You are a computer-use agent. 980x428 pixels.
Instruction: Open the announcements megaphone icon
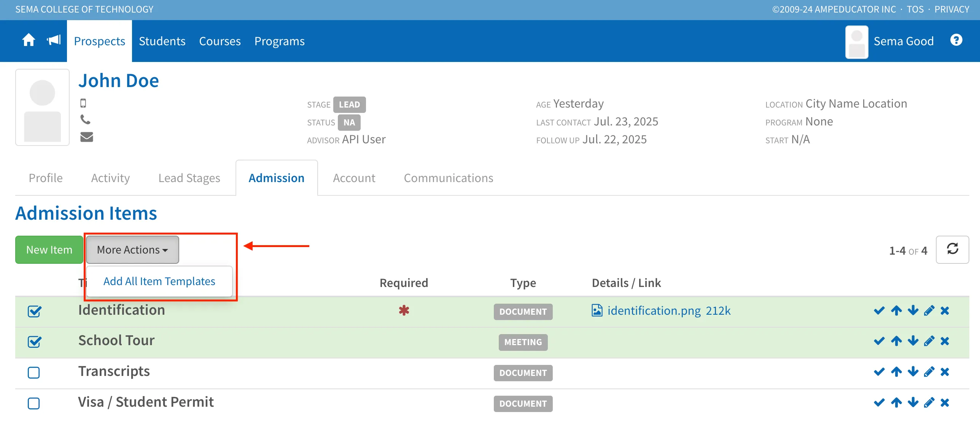point(54,40)
